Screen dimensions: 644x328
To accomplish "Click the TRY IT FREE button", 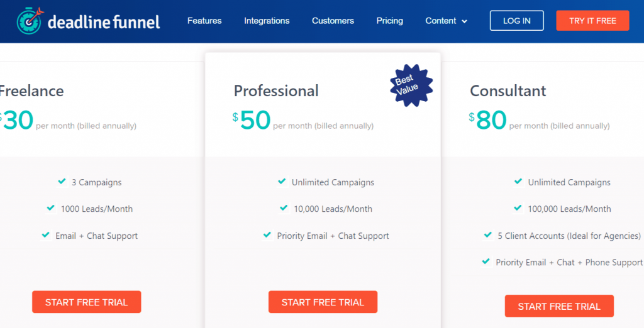I will coord(592,21).
